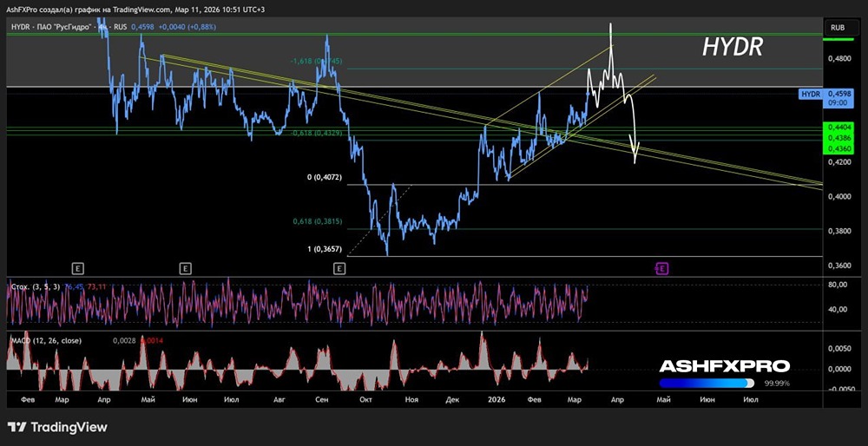Click the 80,00 stochastic scale label
The image size is (868, 446).
(838, 285)
